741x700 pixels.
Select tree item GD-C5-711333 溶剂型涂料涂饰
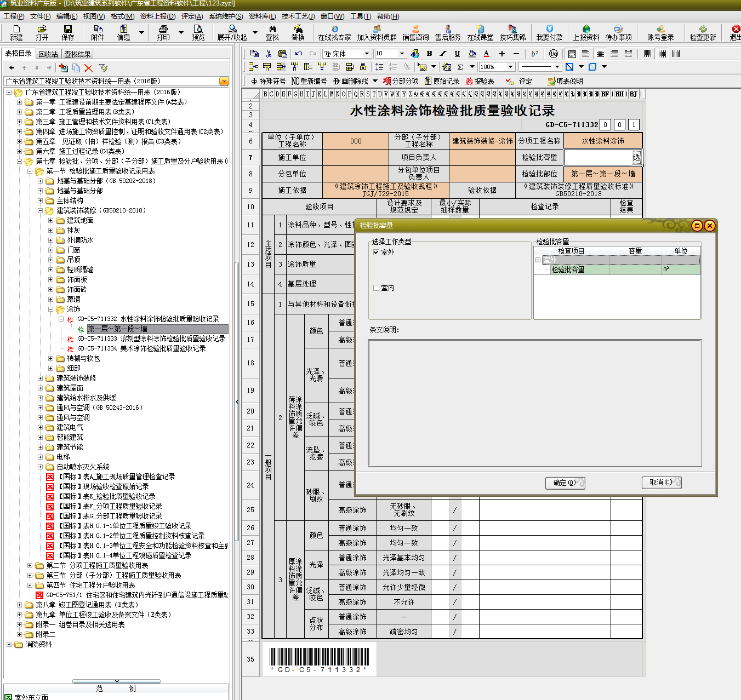pyautogui.click(x=151, y=339)
